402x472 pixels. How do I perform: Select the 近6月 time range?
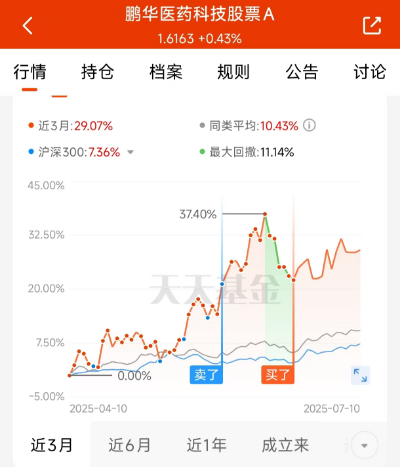point(130,445)
